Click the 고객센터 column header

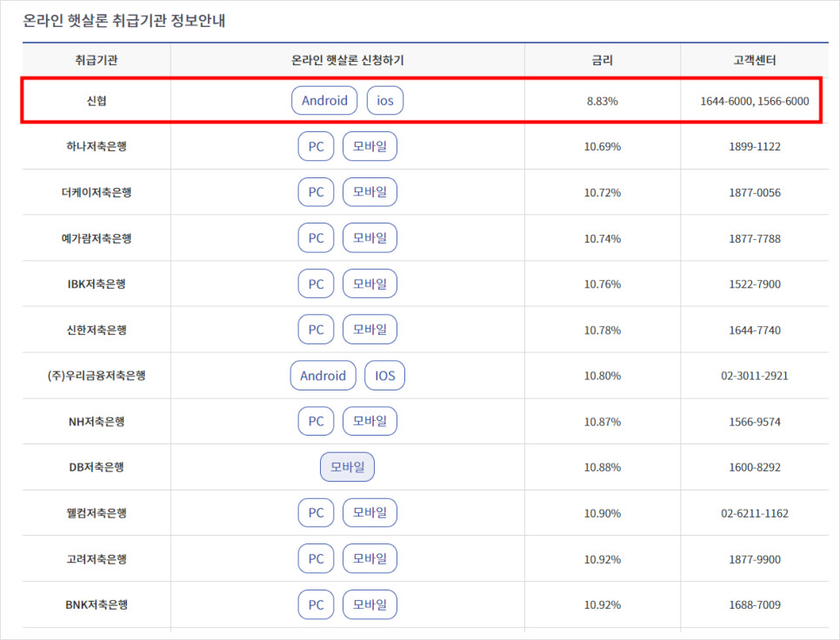pos(754,60)
